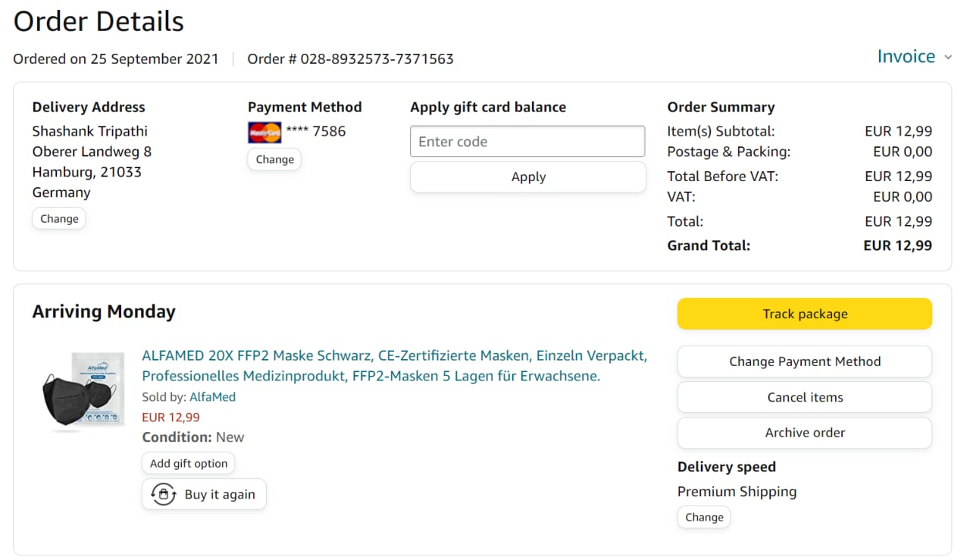Visit the AlfaMed seller page
The height and width of the screenshot is (560, 970).
pos(212,397)
